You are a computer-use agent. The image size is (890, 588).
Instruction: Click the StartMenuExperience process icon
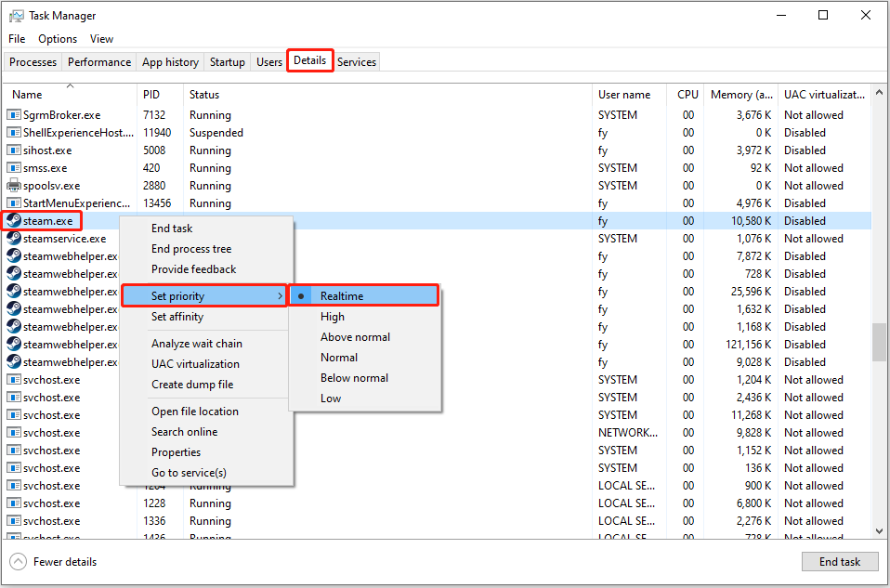14,203
